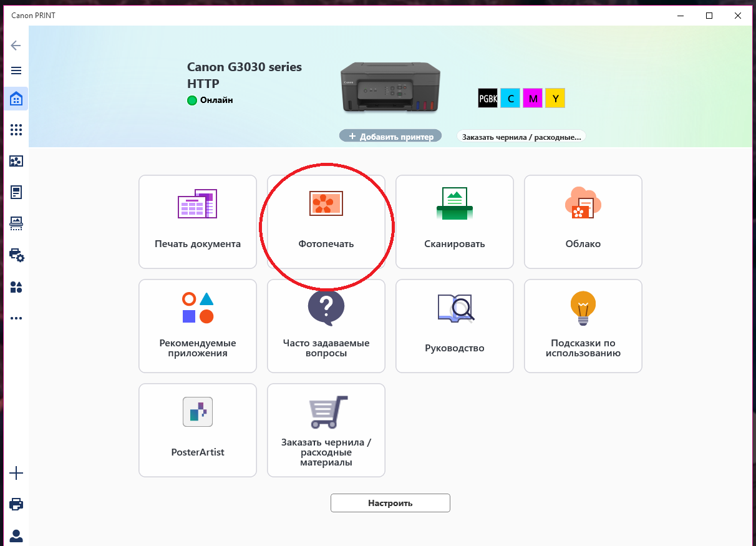Click the Canon G3030 printer image
This screenshot has width=756, height=546.
(390, 87)
